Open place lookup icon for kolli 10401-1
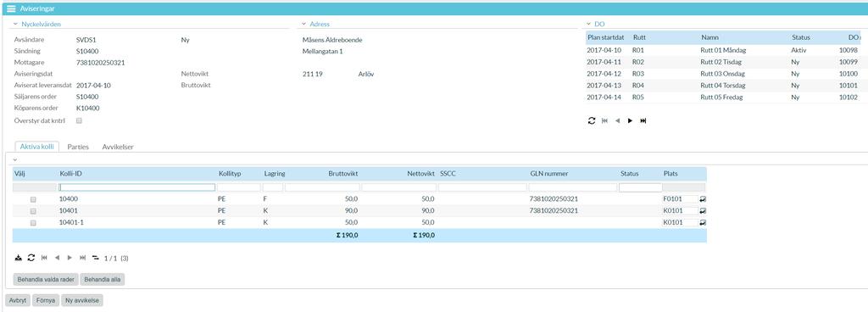Image resolution: width=868 pixels, height=312 pixels. click(x=703, y=222)
